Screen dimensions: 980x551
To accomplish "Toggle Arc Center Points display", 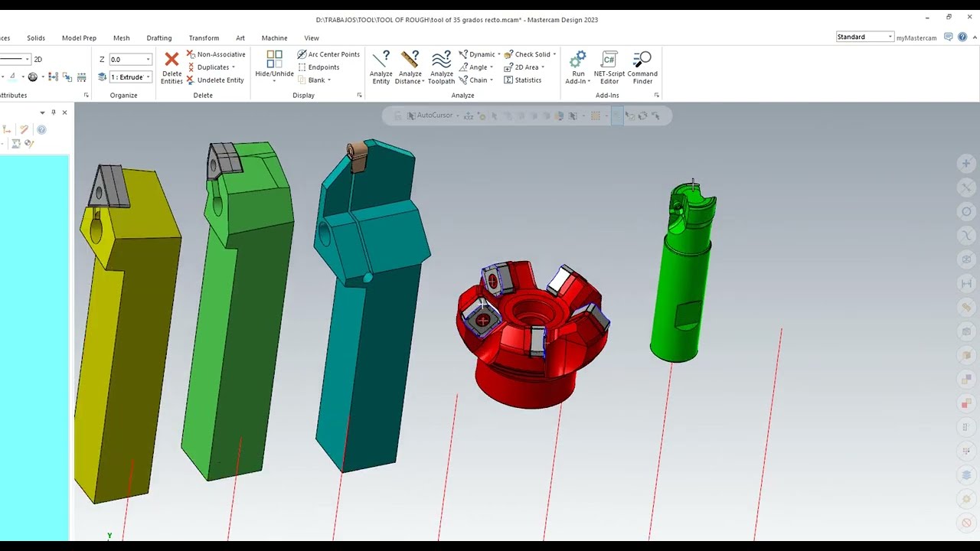I will pyautogui.click(x=328, y=54).
